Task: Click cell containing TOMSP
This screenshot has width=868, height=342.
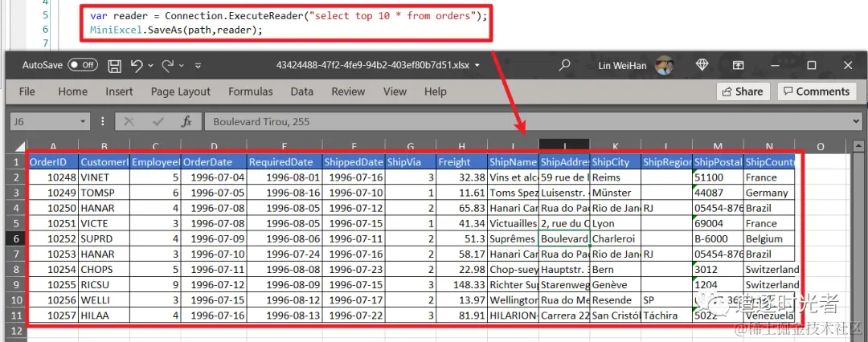Action: [x=104, y=193]
